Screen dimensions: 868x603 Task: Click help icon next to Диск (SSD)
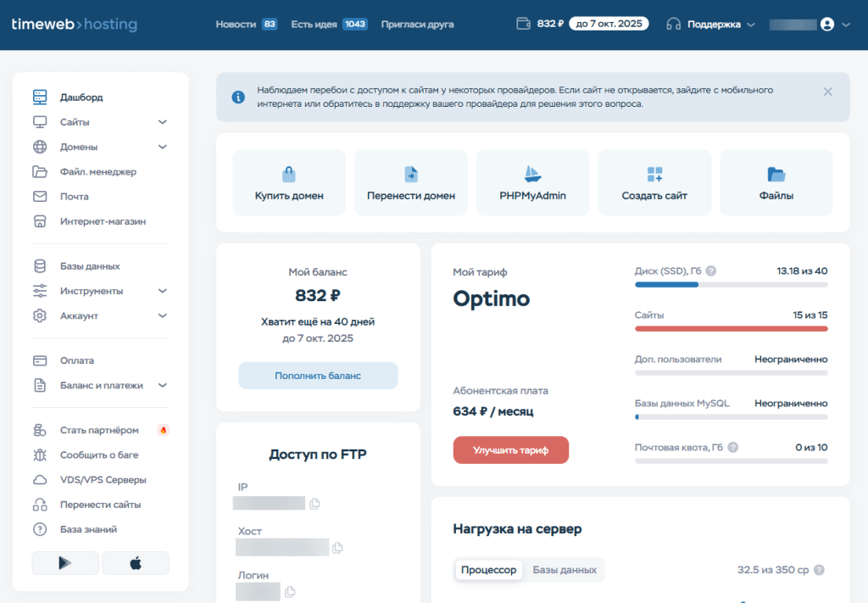(x=711, y=271)
